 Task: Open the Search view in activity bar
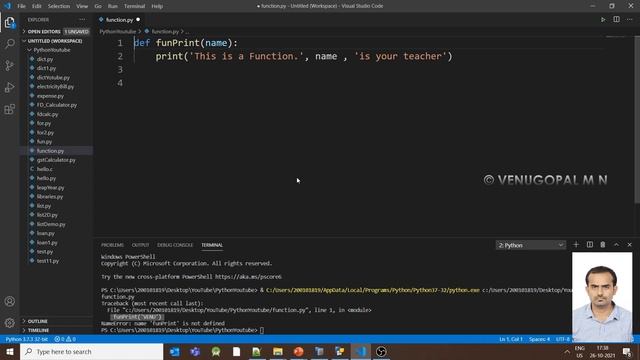10,43
